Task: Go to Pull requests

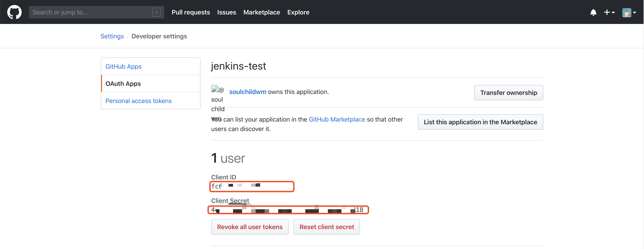Action: click(x=191, y=12)
